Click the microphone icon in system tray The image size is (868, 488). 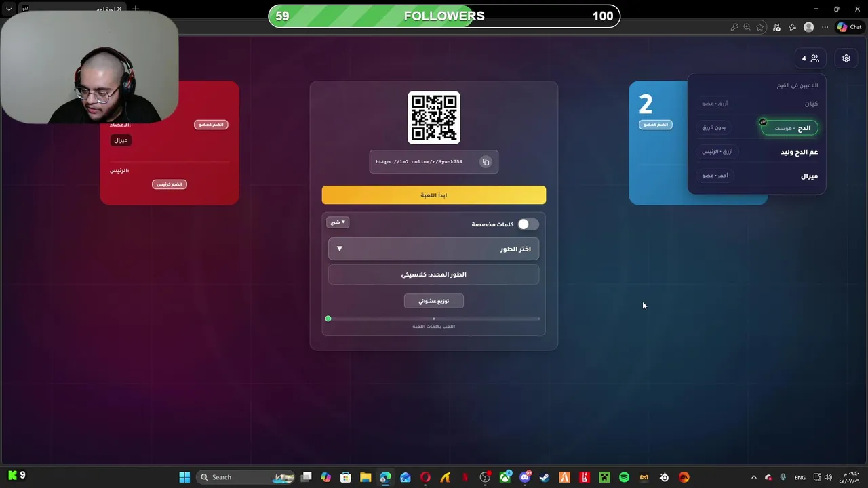tap(783, 477)
